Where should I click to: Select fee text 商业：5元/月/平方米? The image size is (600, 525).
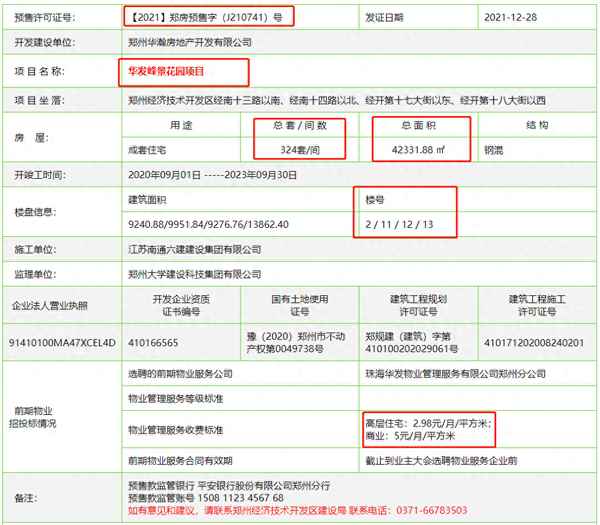(410, 436)
